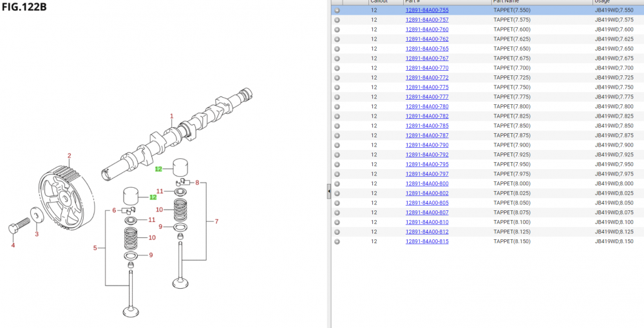Image resolution: width=644 pixels, height=328 pixels.
Task: Select bolt callout 4 in diagram
Action: coord(13,245)
